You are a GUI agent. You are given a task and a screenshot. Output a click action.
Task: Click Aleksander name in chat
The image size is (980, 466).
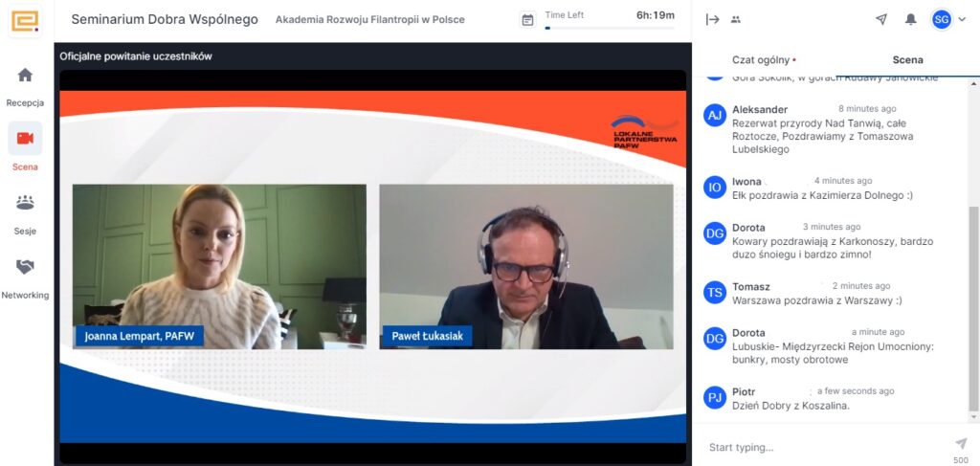click(759, 109)
